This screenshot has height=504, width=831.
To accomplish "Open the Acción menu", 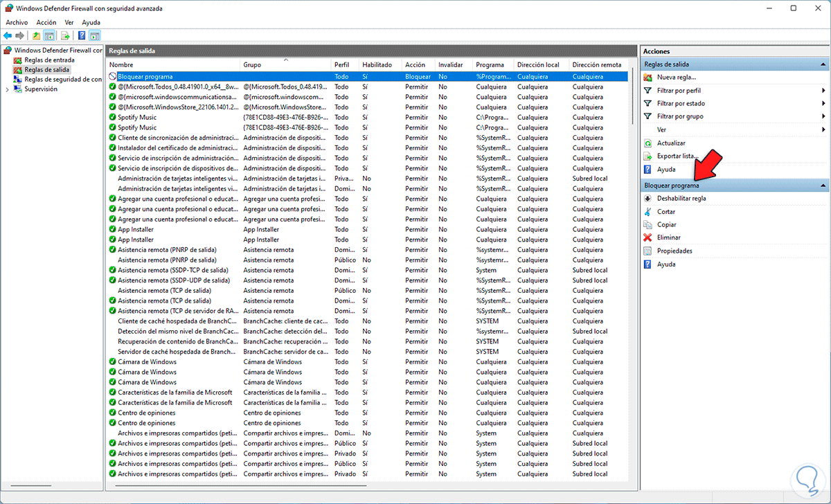I will tap(46, 22).
